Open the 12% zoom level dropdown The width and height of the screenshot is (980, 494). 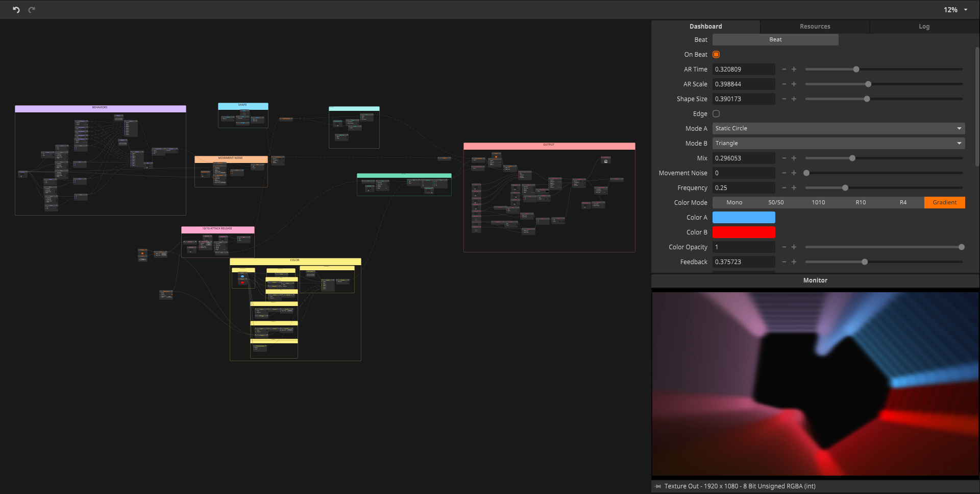coord(955,10)
